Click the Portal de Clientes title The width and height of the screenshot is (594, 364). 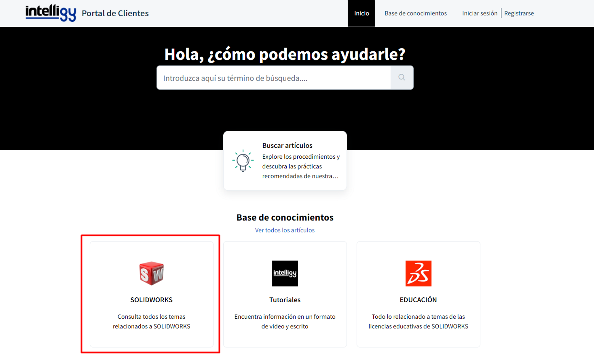tap(115, 13)
